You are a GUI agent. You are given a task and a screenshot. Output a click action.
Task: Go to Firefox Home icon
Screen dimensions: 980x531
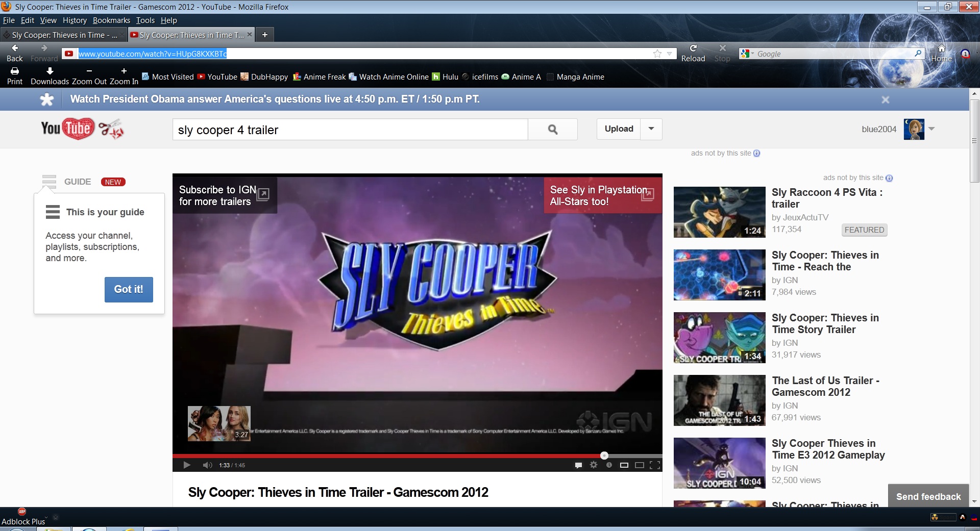tap(941, 48)
